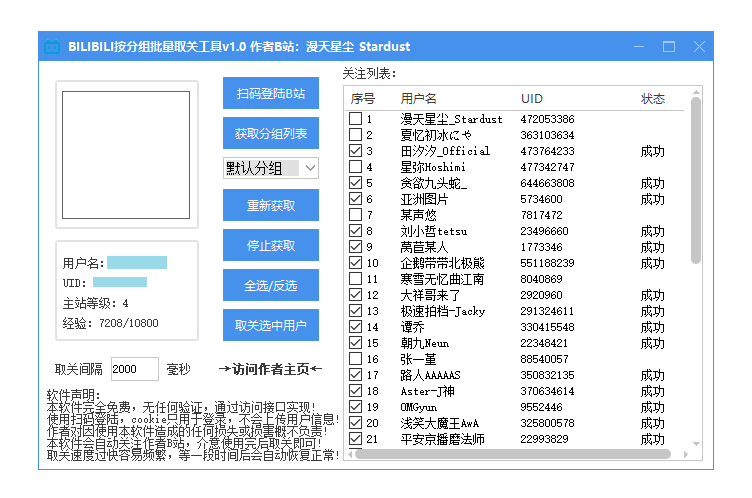The image size is (752, 498).
Task: Uncheck the box for row 3 田汐汐_Official
Action: click(x=355, y=151)
